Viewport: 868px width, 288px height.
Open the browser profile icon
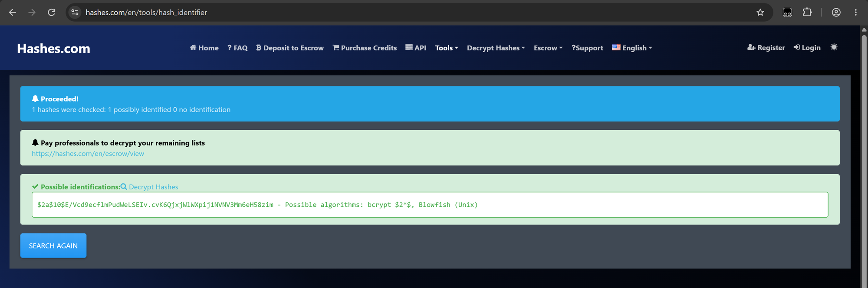pyautogui.click(x=836, y=12)
